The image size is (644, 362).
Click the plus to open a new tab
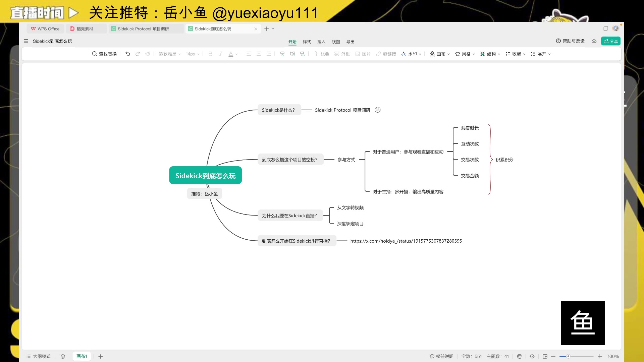pyautogui.click(x=267, y=29)
